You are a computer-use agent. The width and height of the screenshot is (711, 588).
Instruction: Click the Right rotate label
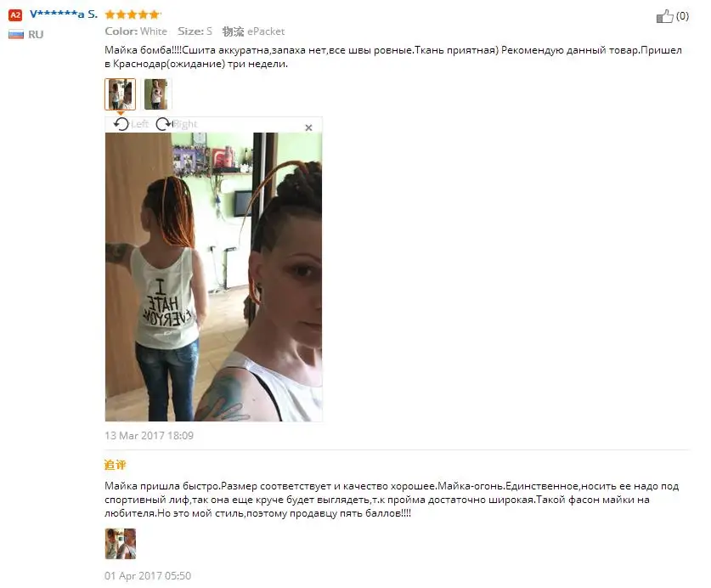coord(184,124)
